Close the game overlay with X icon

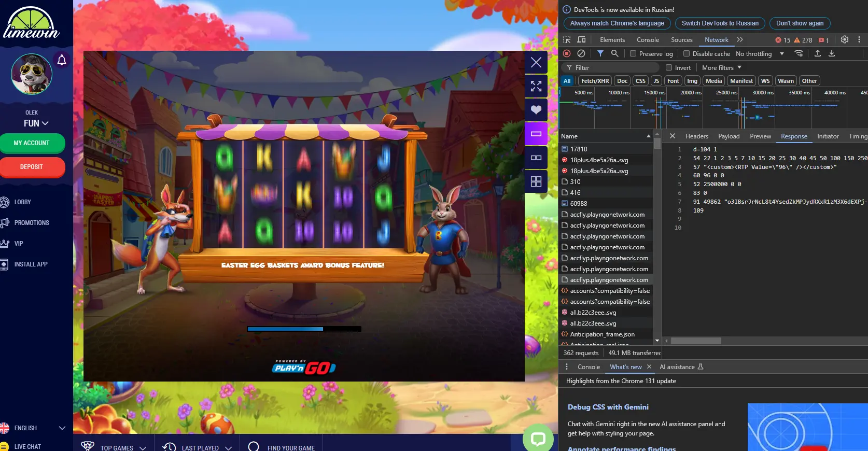click(536, 63)
